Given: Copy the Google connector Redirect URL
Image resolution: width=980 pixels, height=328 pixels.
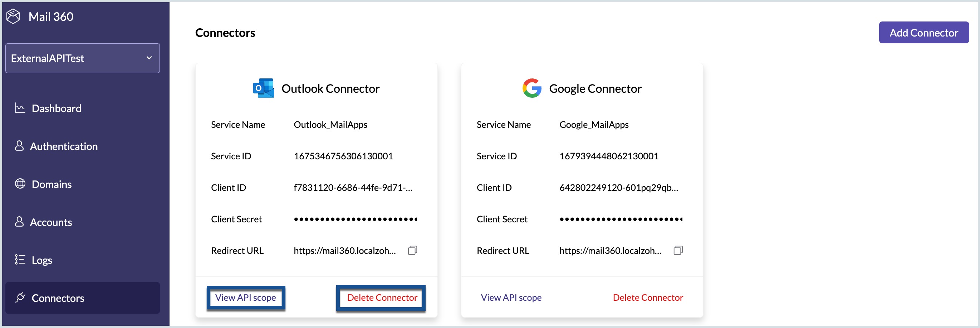Looking at the screenshot, I should pos(678,250).
